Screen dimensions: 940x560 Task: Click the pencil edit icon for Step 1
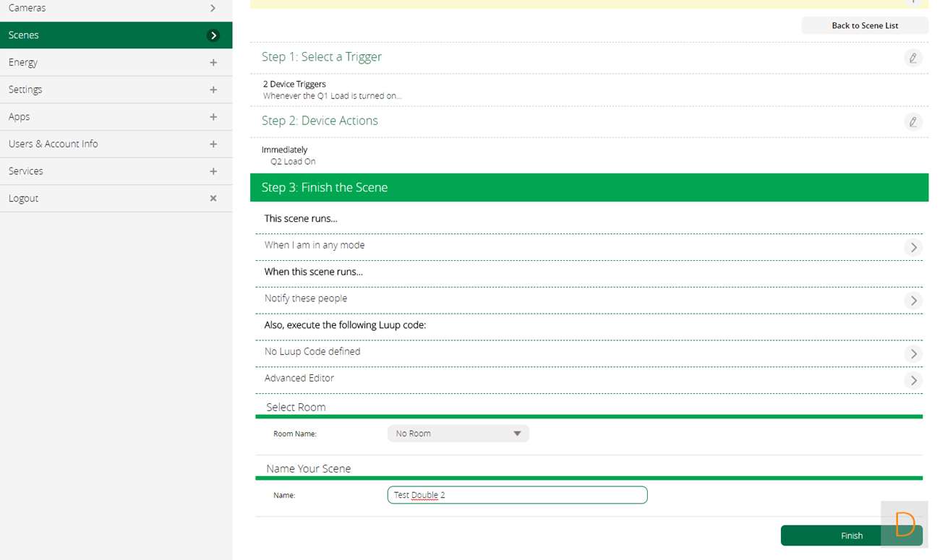tap(913, 58)
